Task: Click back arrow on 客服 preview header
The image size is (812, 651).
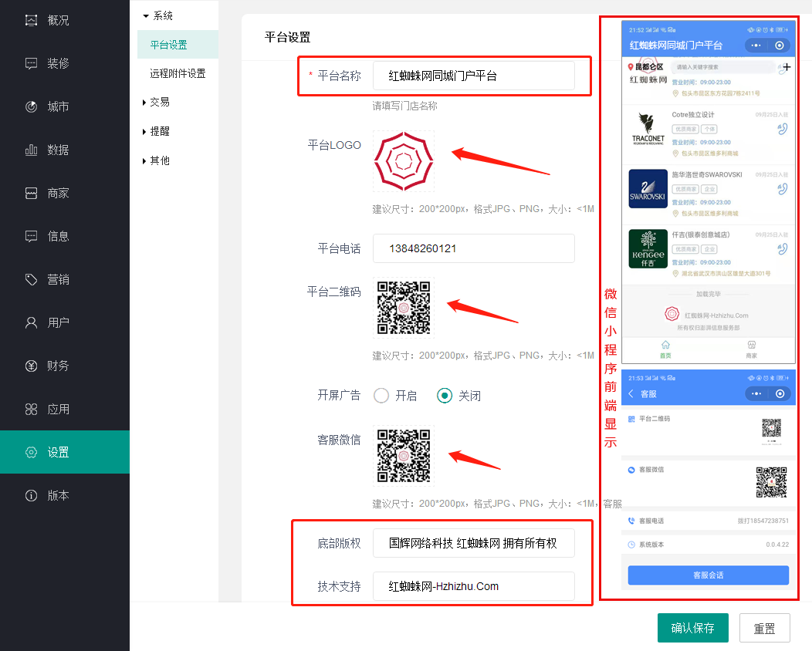Action: (631, 394)
